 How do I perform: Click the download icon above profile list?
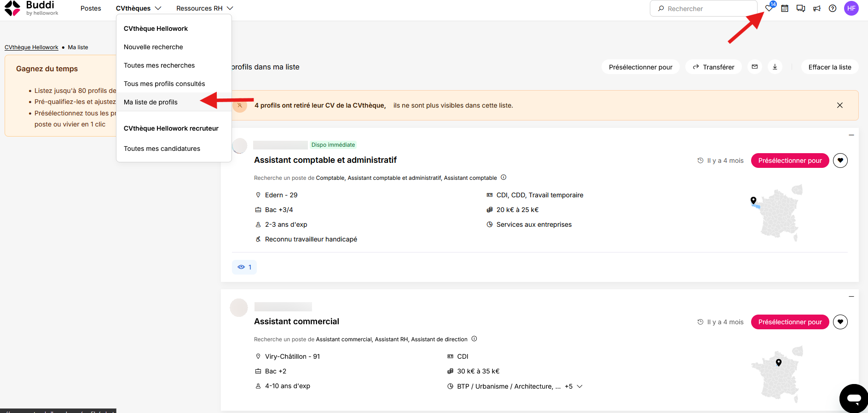pyautogui.click(x=775, y=67)
